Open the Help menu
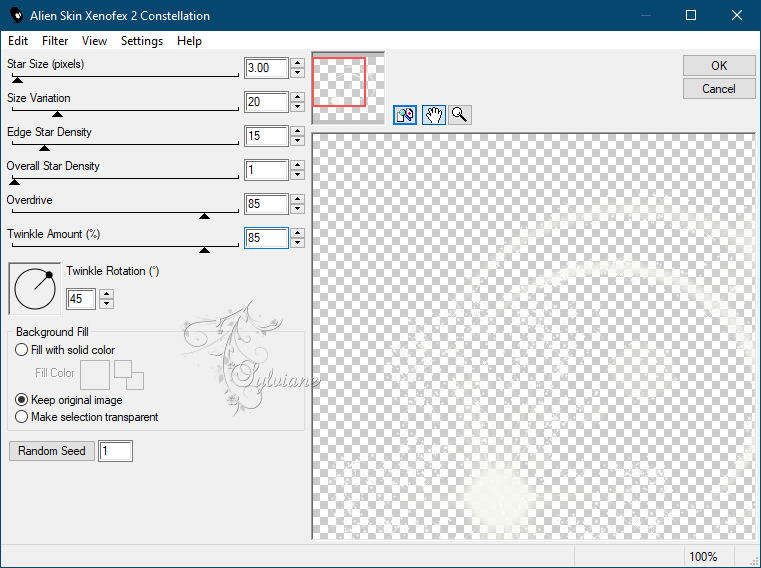The width and height of the screenshot is (761, 568). tap(189, 41)
